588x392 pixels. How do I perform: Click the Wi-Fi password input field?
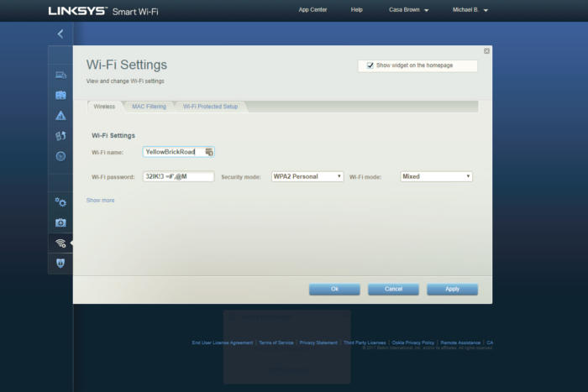[178, 177]
